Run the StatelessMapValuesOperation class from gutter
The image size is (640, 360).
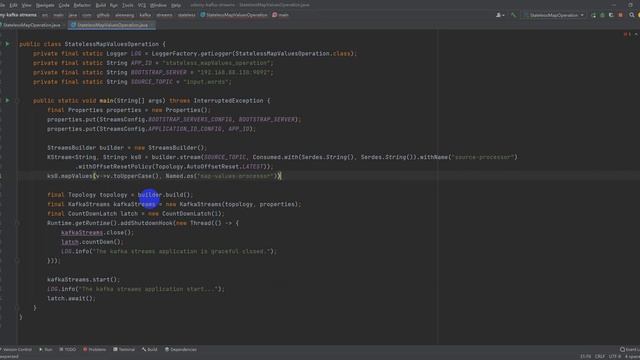point(7,44)
